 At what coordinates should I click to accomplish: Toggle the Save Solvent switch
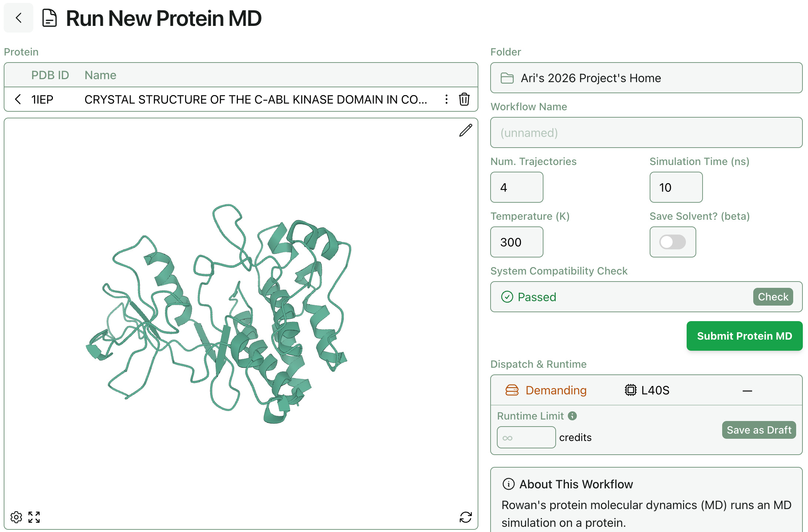tap(672, 242)
